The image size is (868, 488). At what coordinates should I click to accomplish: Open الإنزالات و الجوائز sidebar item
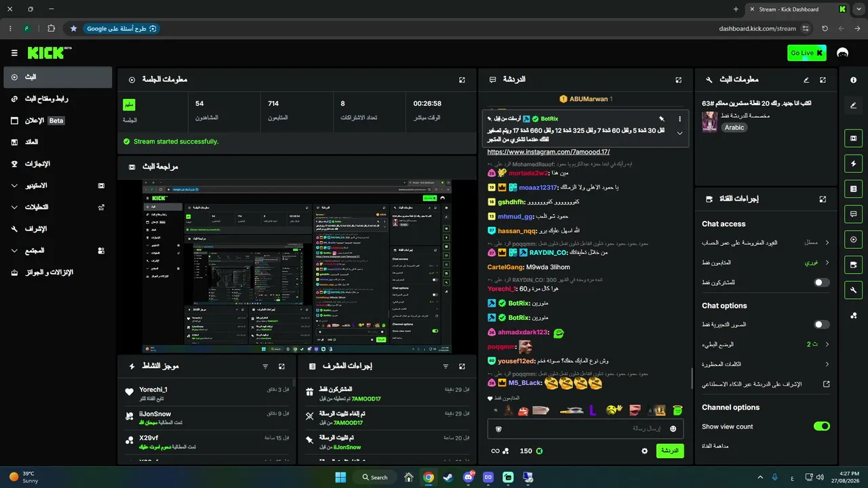point(58,272)
